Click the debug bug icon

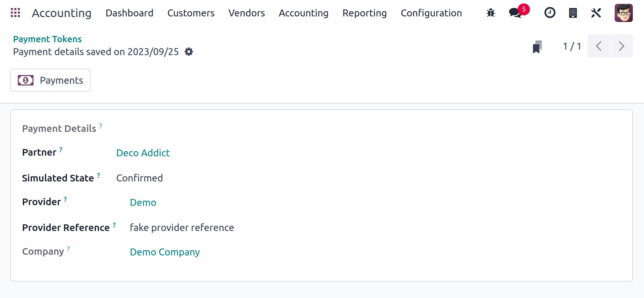(x=491, y=13)
